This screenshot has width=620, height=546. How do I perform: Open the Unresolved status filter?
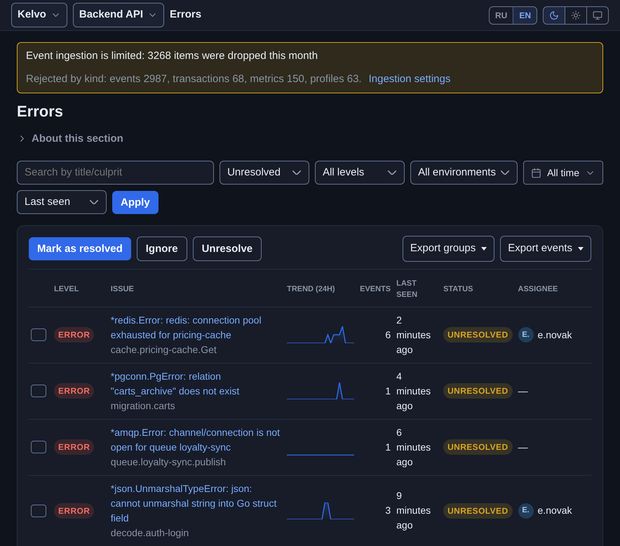264,172
